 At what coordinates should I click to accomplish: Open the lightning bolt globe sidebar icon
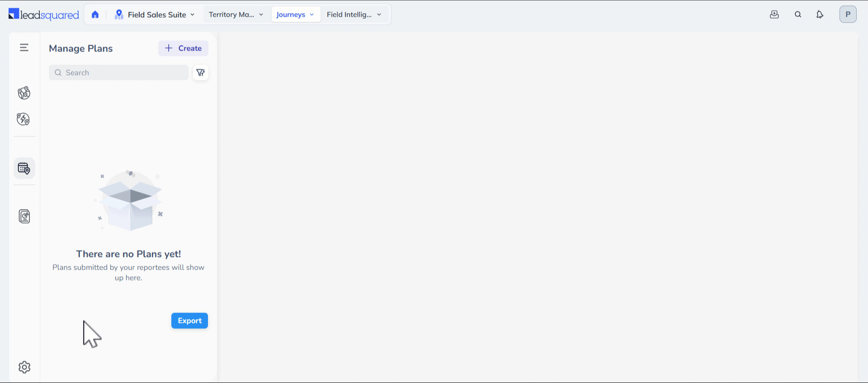(24, 119)
